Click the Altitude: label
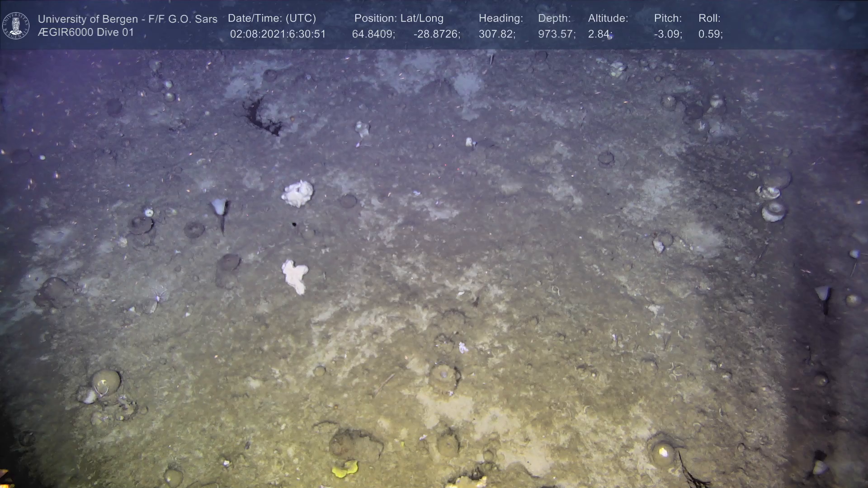This screenshot has width=868, height=488. click(x=608, y=19)
